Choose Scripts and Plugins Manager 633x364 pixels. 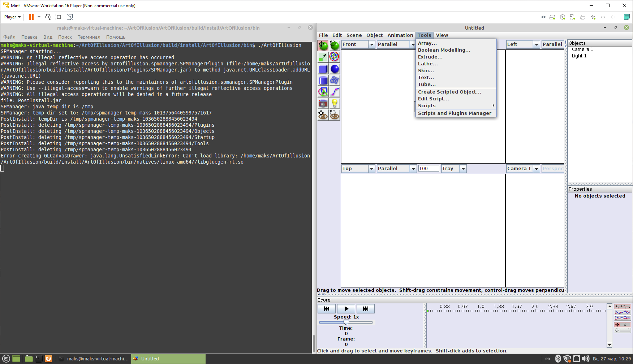click(456, 113)
